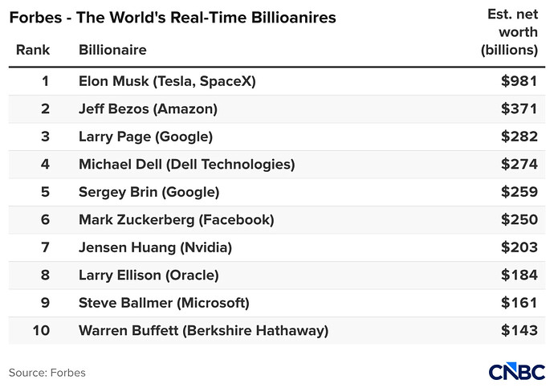This screenshot has height=392, width=554.
Task: Select Steve Ballmer (Microsoft) name
Action: tap(164, 303)
